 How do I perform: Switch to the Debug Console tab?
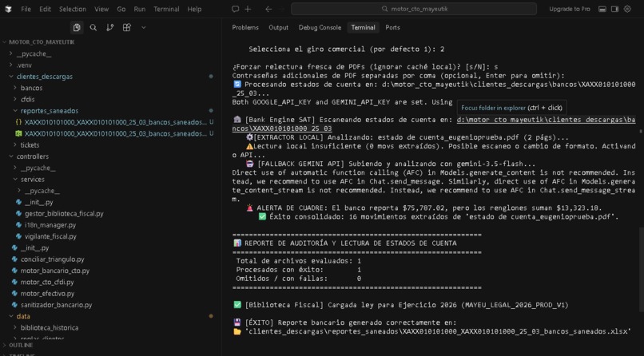pyautogui.click(x=320, y=27)
